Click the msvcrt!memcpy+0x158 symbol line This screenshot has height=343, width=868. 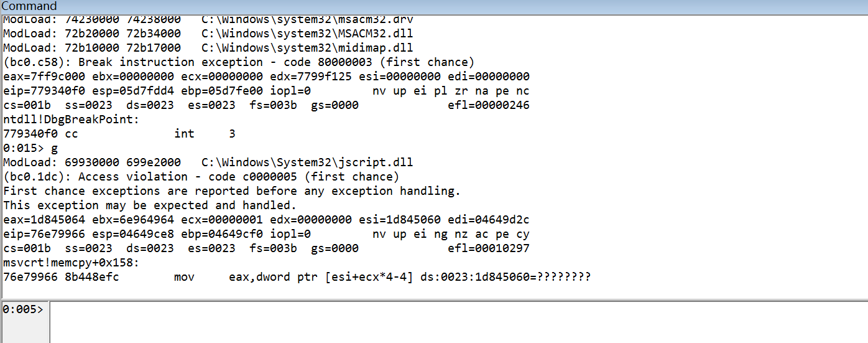pyautogui.click(x=72, y=263)
